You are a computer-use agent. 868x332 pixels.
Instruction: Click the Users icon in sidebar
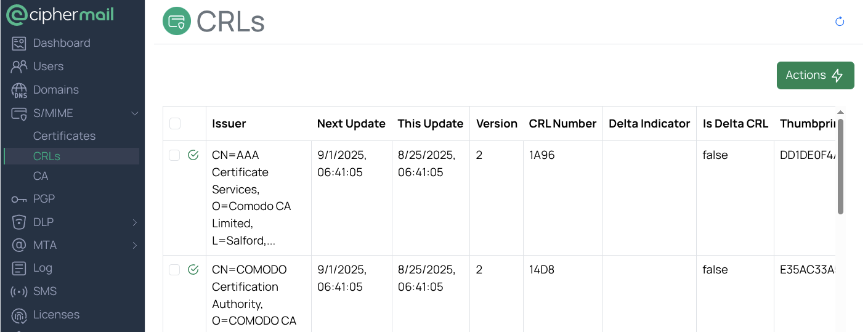click(19, 67)
